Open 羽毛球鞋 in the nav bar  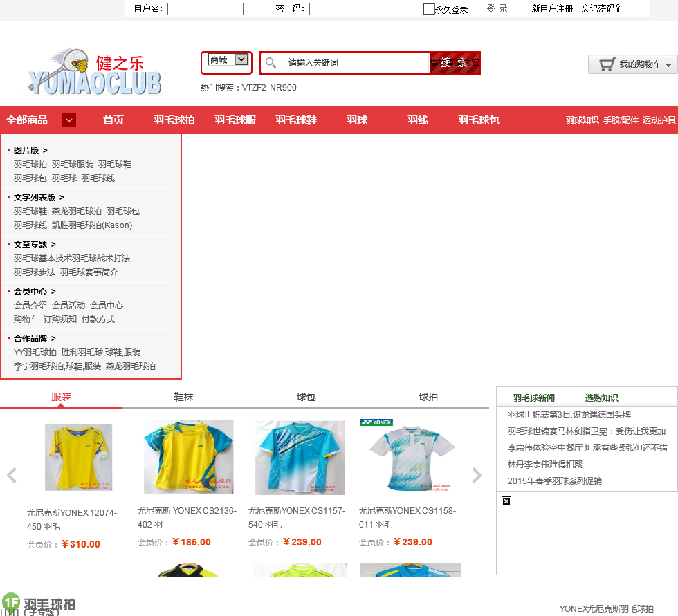(296, 120)
